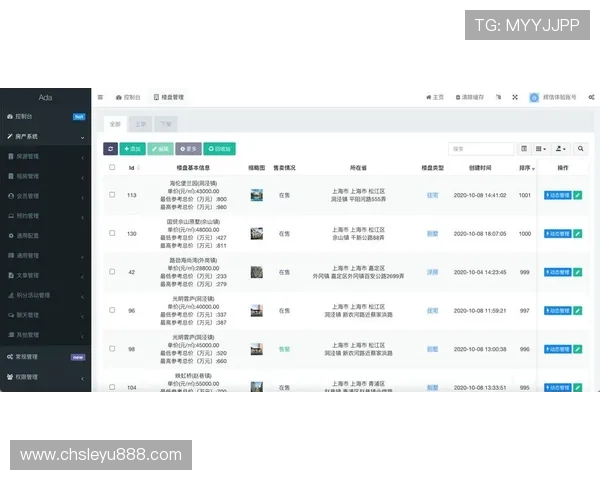Viewport: 600px width, 480px height.
Task: Open the export dropdown beside the search button
Action: coord(561,149)
